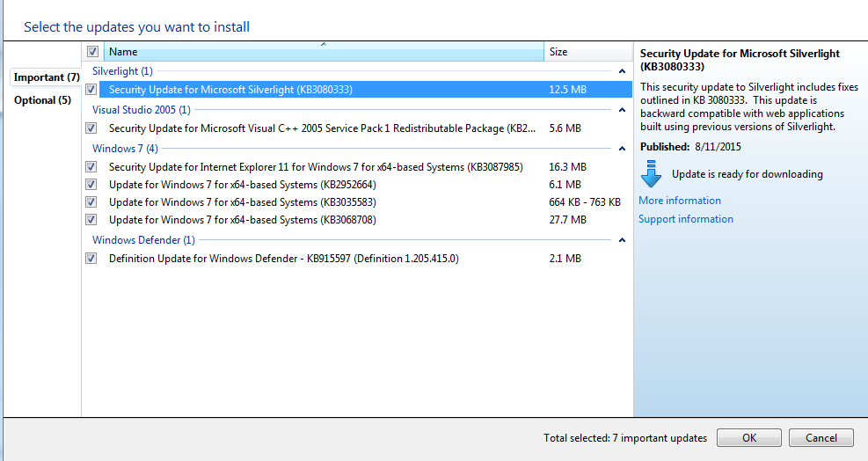Collapse the Windows 7 (4) group

pyautogui.click(x=622, y=149)
